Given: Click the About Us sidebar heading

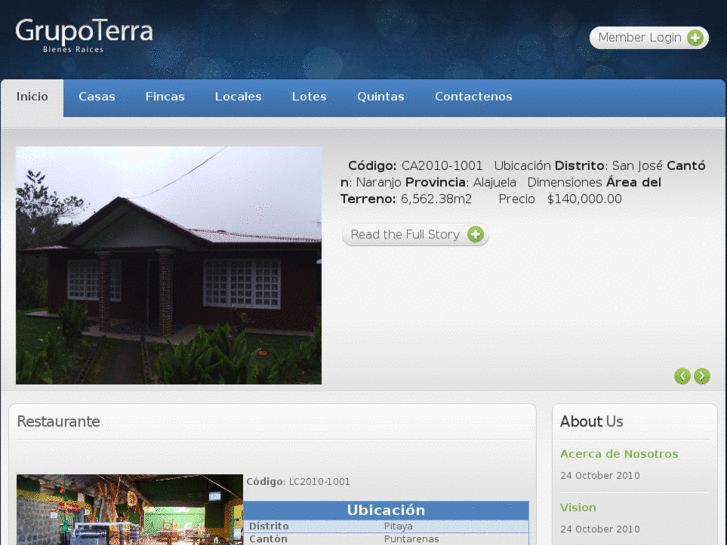Looking at the screenshot, I should (x=592, y=421).
